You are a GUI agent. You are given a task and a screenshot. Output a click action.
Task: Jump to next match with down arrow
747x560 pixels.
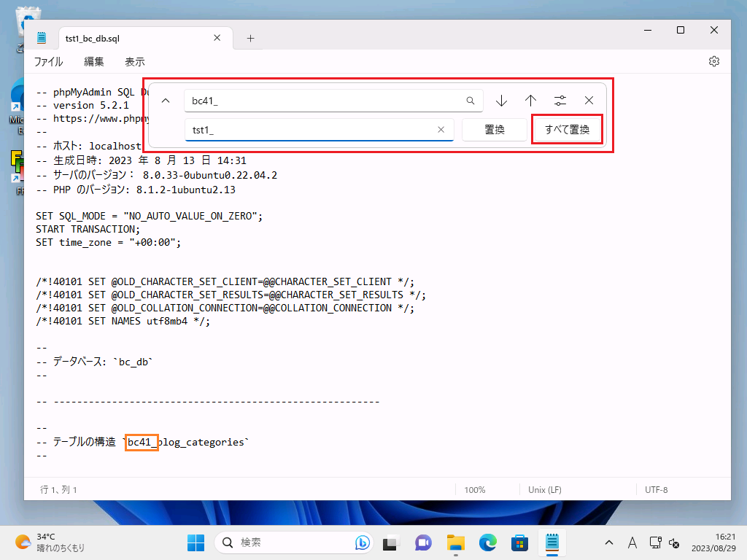[501, 101]
